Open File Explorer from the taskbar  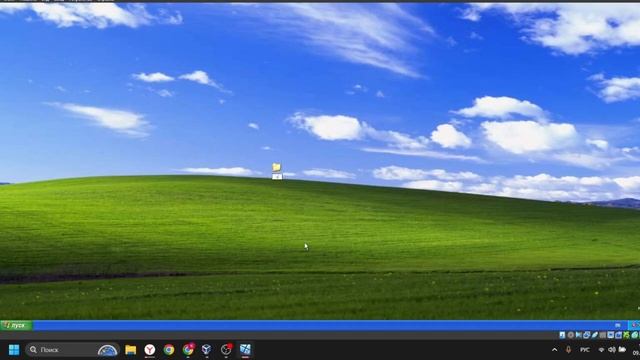pos(131,350)
